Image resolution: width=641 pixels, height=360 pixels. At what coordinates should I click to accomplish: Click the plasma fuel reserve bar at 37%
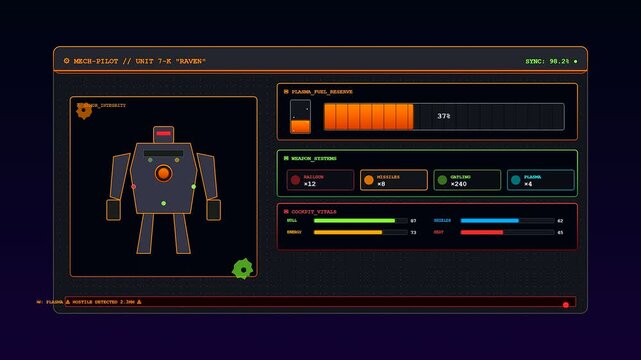click(x=444, y=117)
